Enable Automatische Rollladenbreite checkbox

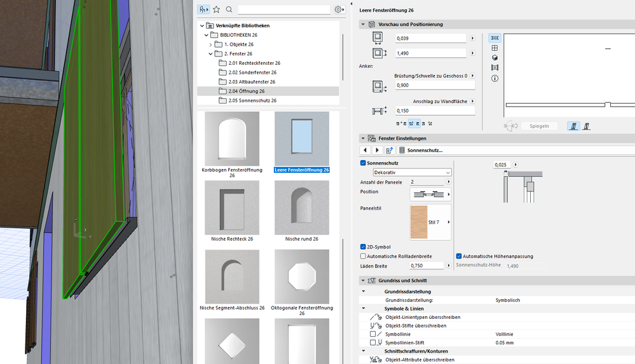(x=364, y=256)
